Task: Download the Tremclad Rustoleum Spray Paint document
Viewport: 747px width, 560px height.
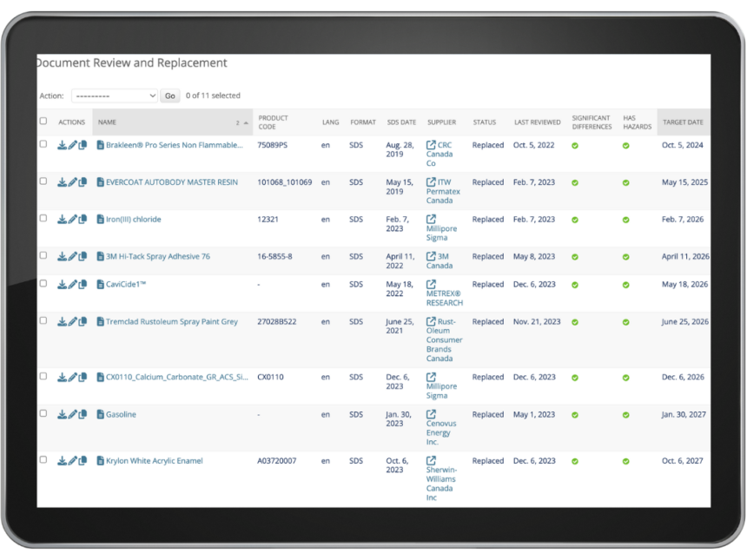Action: pyautogui.click(x=62, y=322)
